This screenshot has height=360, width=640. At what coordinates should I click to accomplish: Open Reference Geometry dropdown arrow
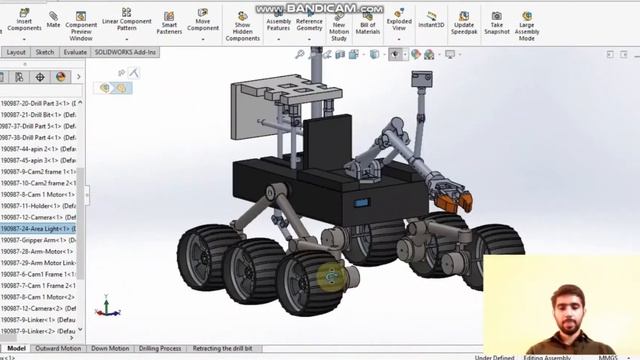tap(309, 39)
